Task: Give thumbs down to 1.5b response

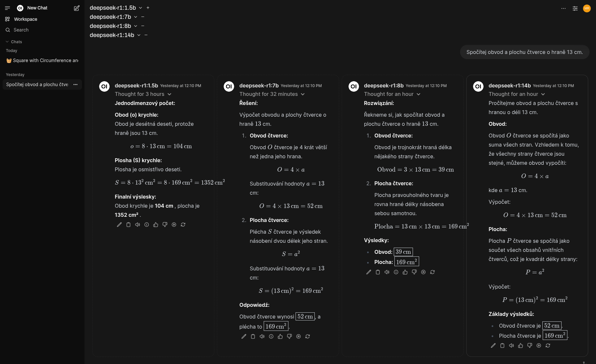Action: (165, 225)
